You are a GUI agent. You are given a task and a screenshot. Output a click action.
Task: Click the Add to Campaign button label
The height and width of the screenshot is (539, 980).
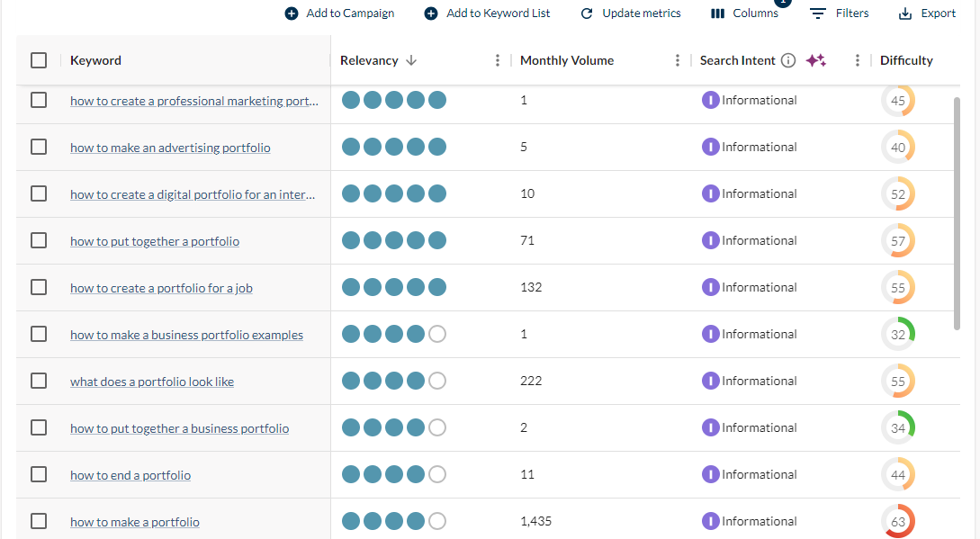350,13
